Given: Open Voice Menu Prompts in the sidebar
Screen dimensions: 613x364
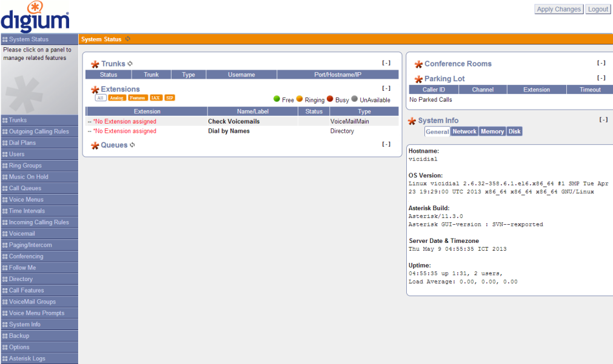Looking at the screenshot, I should [x=39, y=313].
